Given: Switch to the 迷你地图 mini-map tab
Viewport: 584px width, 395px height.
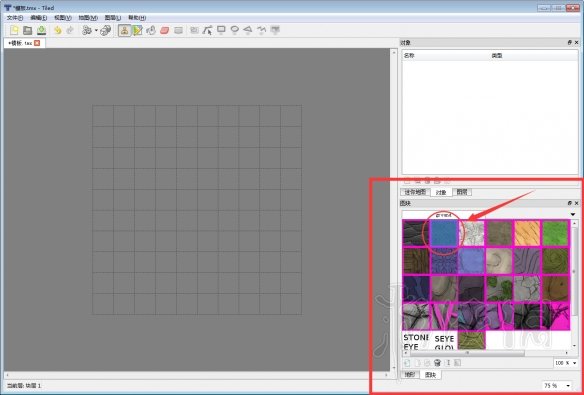Looking at the screenshot, I should [415, 192].
